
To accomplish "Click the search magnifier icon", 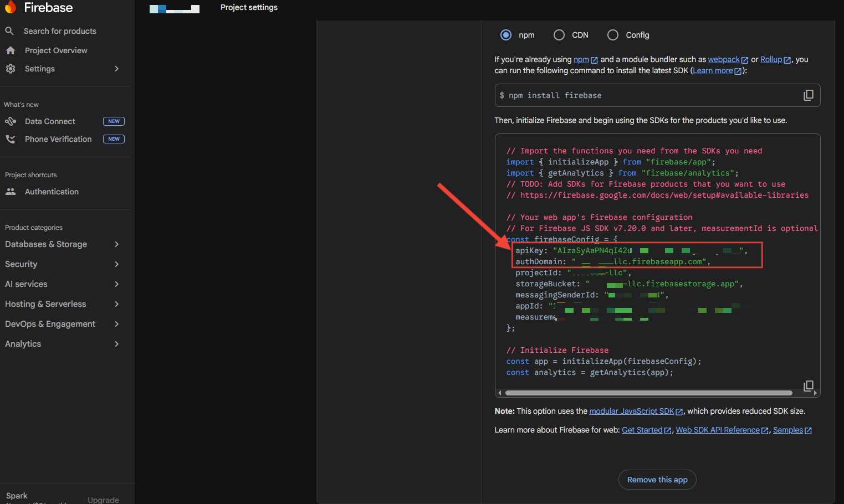I will 9,31.
